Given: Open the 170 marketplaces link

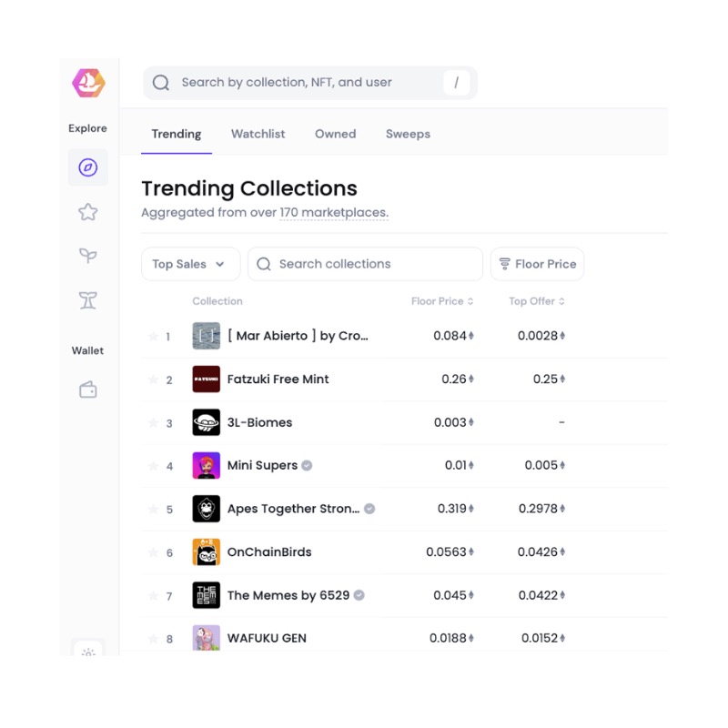Looking at the screenshot, I should (x=334, y=213).
